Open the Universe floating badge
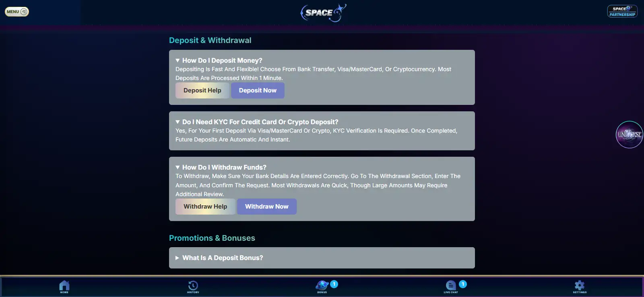The image size is (644, 297). (630, 135)
